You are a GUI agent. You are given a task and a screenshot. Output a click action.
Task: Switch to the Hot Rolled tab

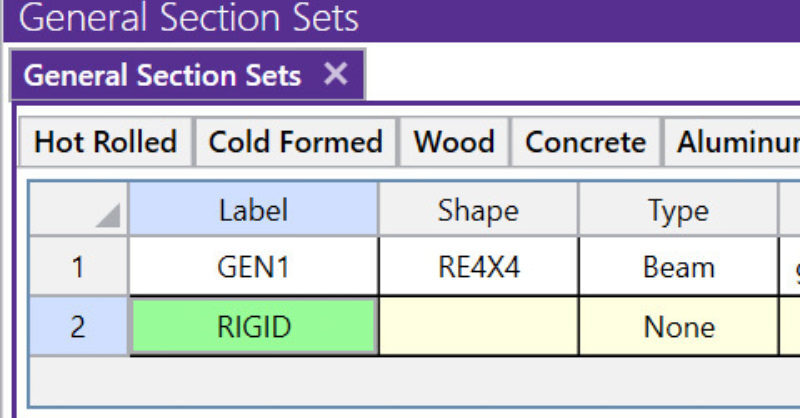[x=105, y=142]
